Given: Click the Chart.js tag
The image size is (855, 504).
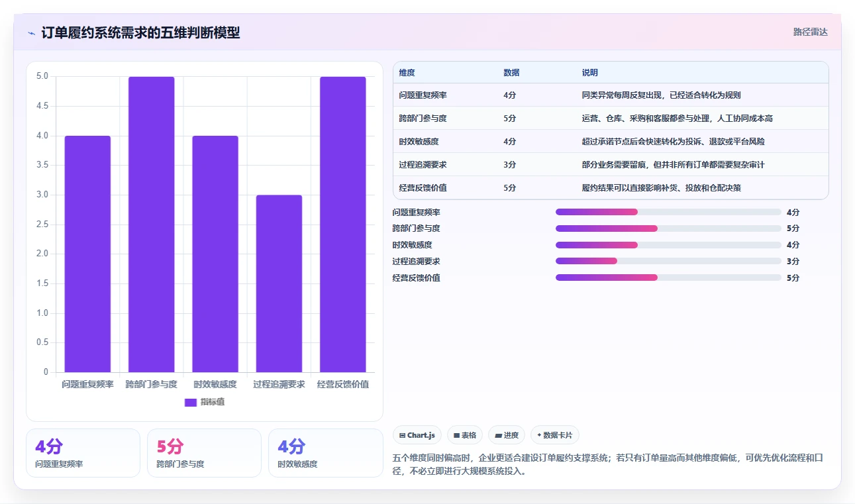Looking at the screenshot, I should coord(417,435).
